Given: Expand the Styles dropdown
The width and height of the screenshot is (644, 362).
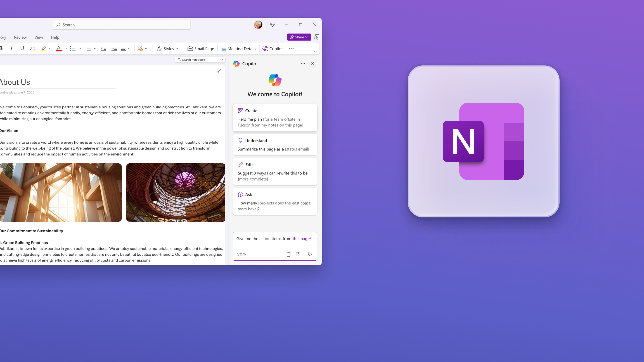Looking at the screenshot, I should (177, 48).
